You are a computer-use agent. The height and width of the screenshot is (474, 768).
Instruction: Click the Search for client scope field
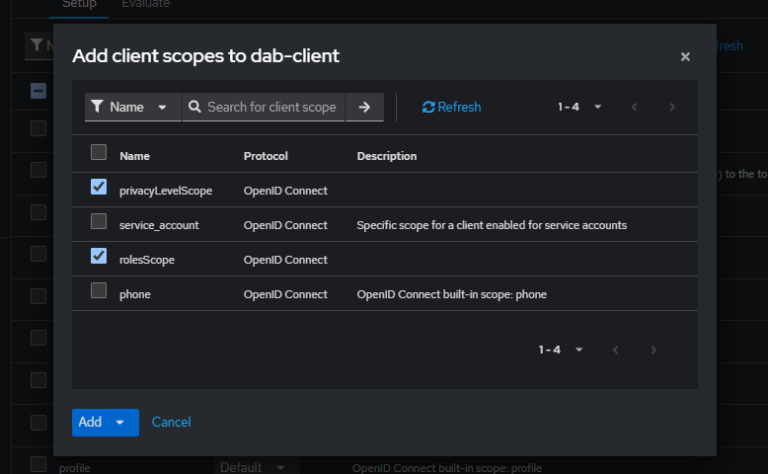[x=270, y=107]
